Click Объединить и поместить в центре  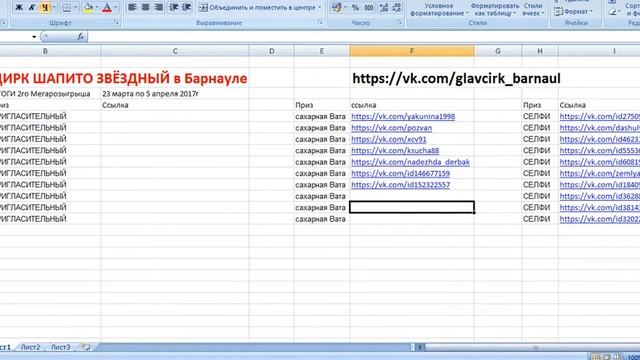[257, 7]
